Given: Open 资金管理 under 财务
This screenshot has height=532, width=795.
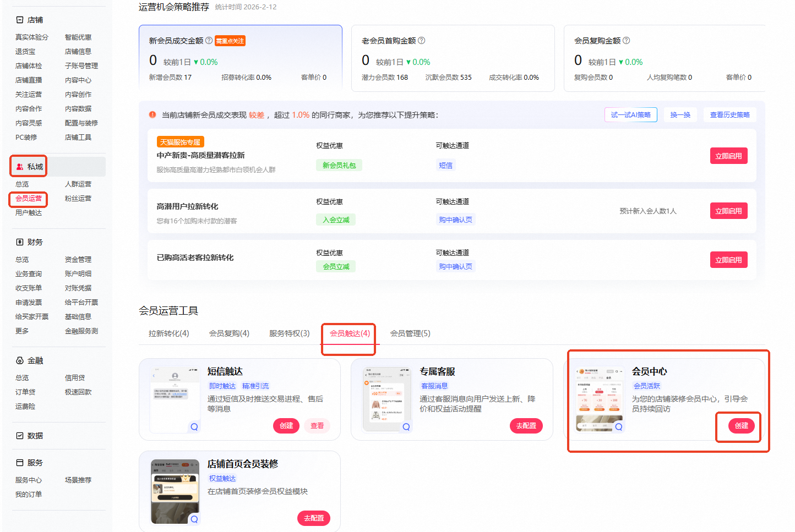Looking at the screenshot, I should pyautogui.click(x=78, y=260).
